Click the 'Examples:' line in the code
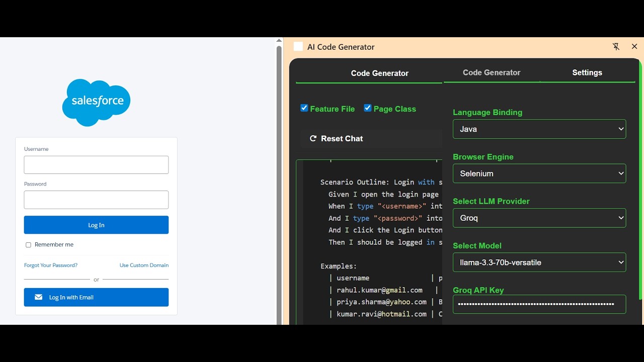Viewport: 644px width, 362px height. coord(339,266)
